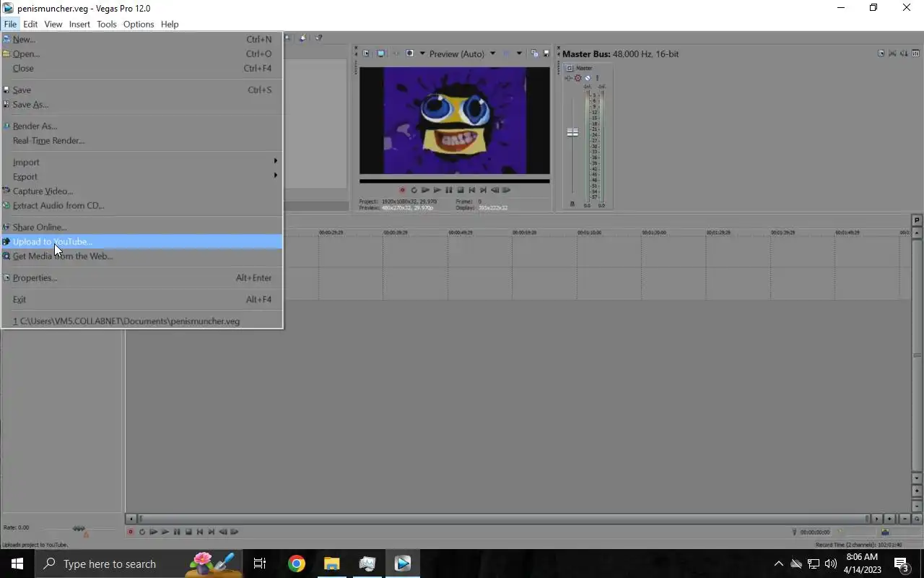Copy preview snapshot to clipboard icon
924x578 pixels.
[x=534, y=53]
